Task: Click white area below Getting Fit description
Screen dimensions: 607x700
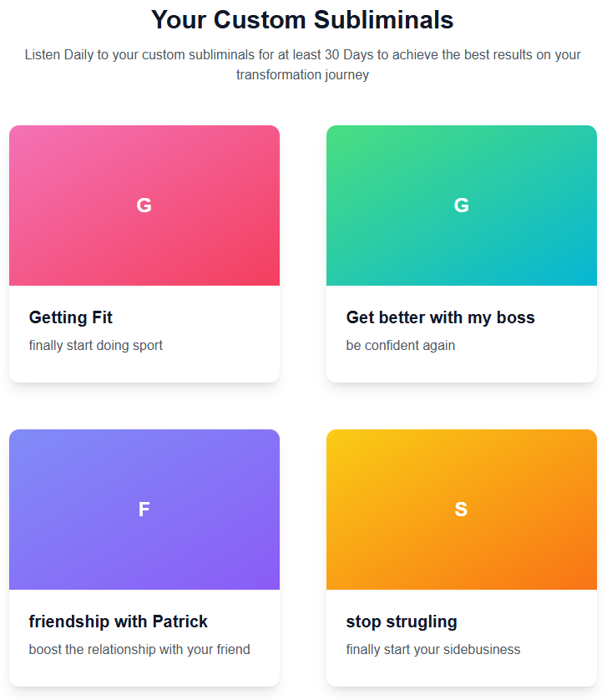Action: 144,368
